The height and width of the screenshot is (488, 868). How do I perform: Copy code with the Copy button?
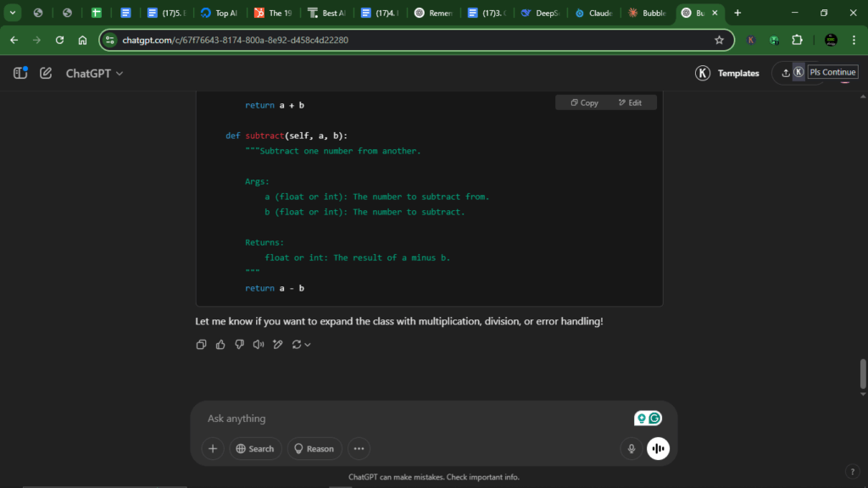(x=585, y=103)
